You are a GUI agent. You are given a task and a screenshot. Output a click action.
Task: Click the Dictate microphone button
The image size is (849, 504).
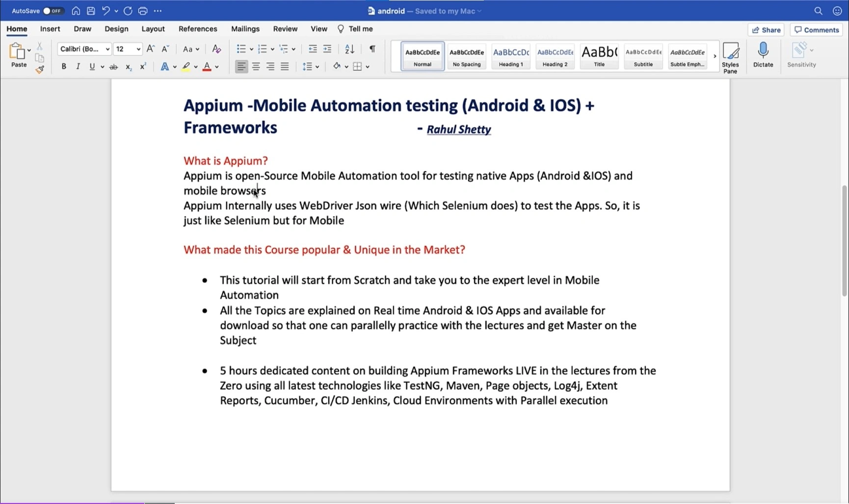[x=763, y=55]
